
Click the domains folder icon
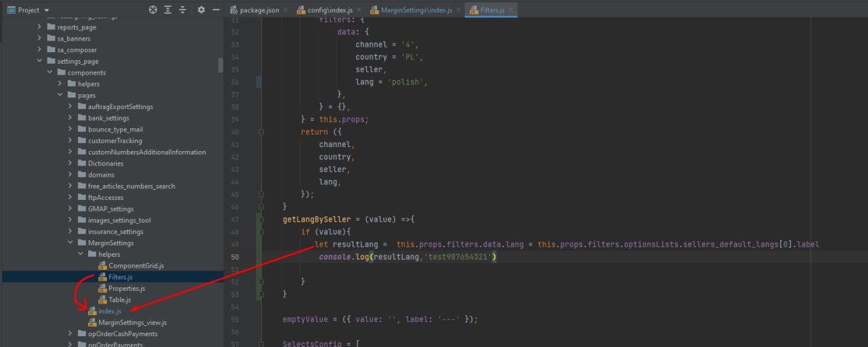pyautogui.click(x=81, y=175)
